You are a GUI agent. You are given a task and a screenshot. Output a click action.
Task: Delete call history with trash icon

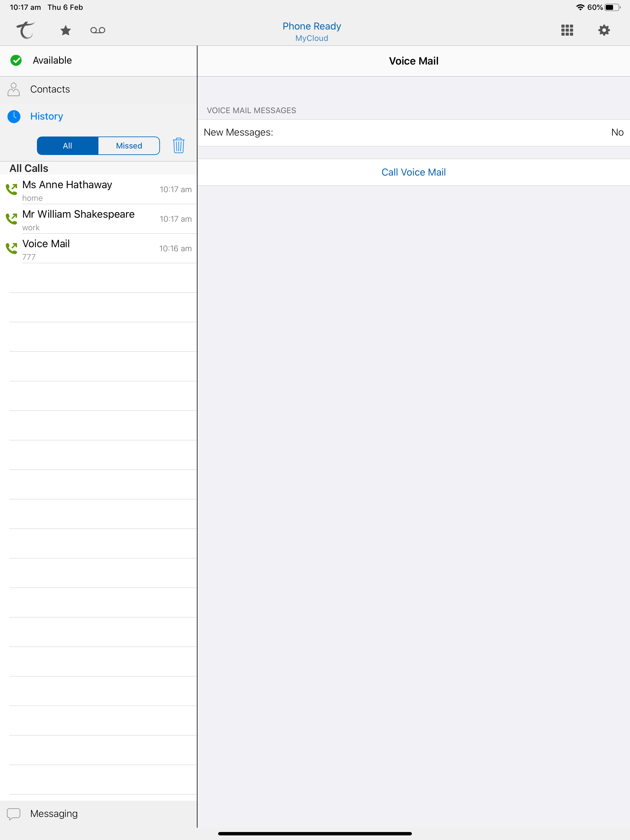[179, 145]
